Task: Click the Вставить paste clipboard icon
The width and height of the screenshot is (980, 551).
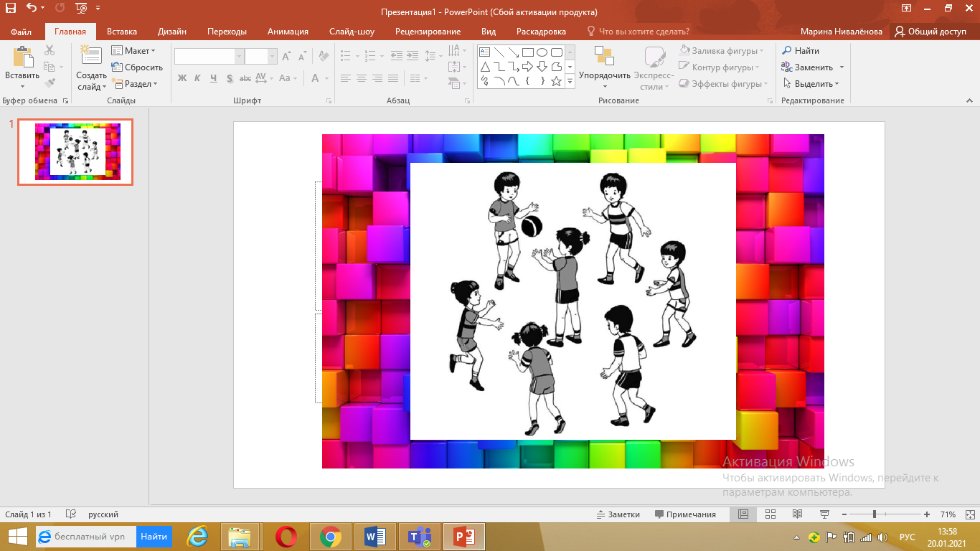Action: [x=22, y=58]
